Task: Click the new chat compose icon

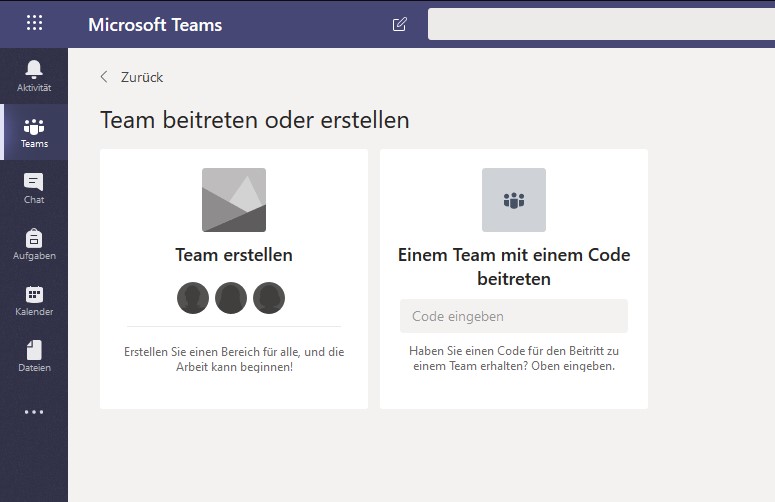Action: tap(400, 24)
